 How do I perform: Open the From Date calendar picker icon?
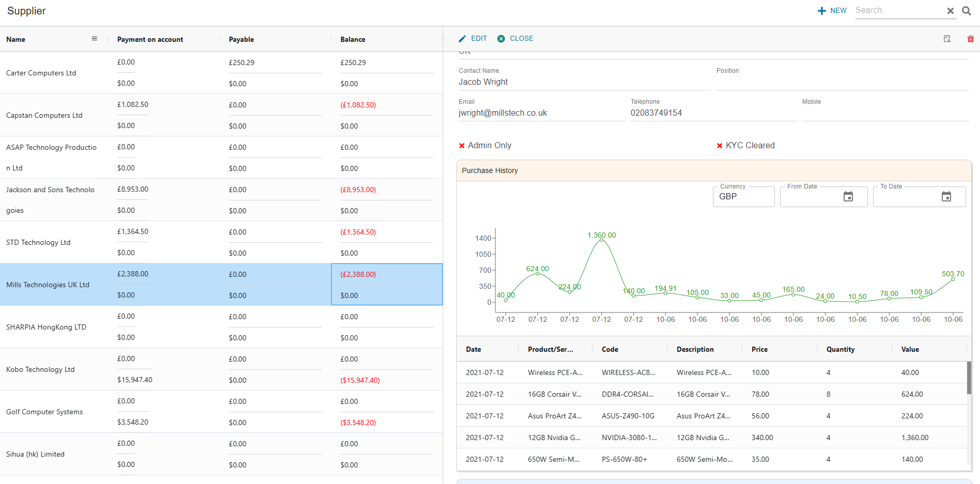click(x=848, y=197)
